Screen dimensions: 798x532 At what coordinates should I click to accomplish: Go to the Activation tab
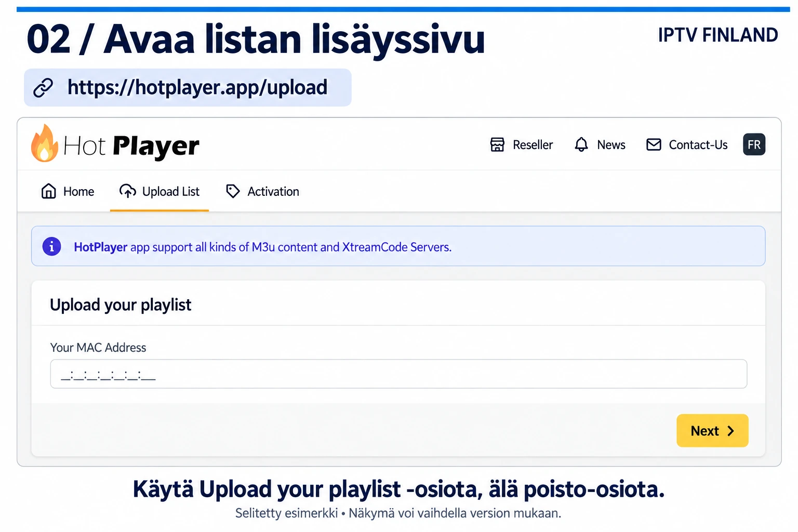coord(262,192)
